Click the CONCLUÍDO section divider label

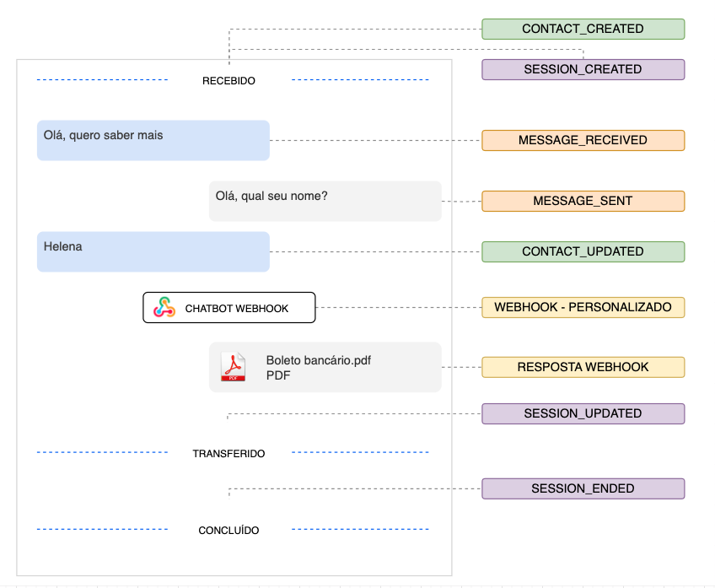[x=228, y=531]
